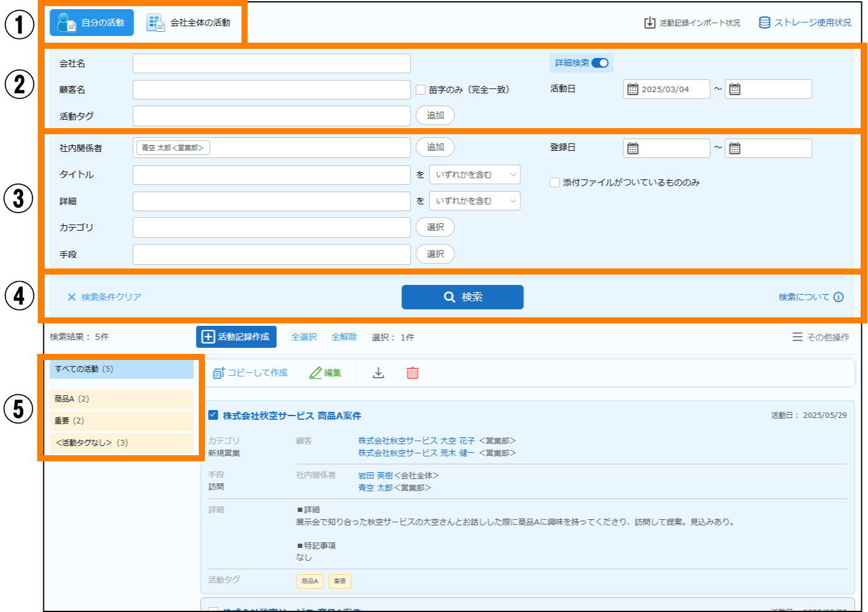Open the activity date start calendar icon

[633, 89]
